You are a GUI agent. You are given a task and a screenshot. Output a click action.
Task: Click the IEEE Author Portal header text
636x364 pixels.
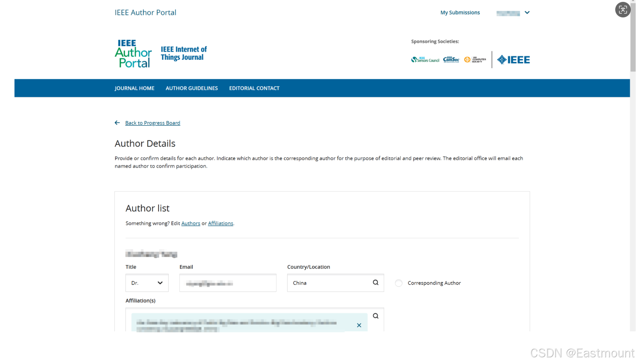(146, 13)
